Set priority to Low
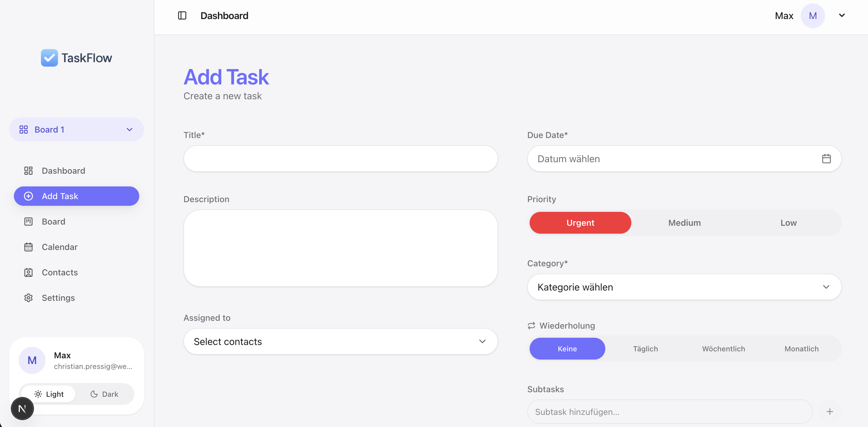The width and height of the screenshot is (868, 427). 788,223
